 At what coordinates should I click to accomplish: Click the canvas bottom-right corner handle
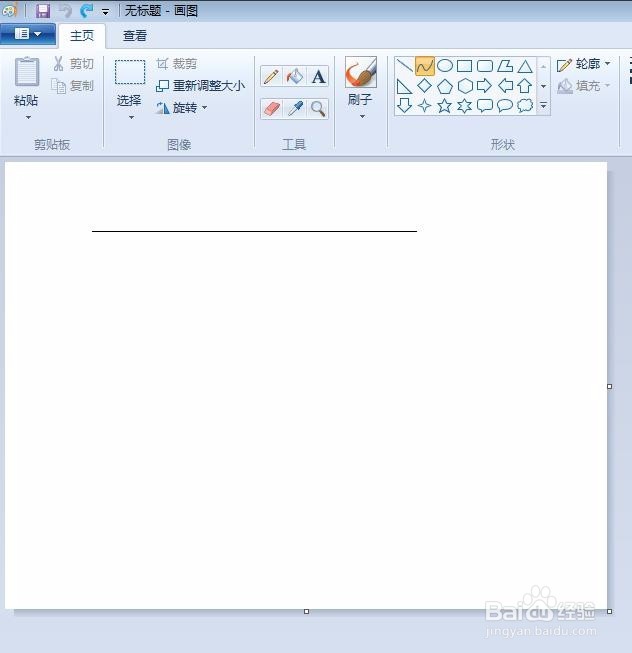(x=610, y=611)
